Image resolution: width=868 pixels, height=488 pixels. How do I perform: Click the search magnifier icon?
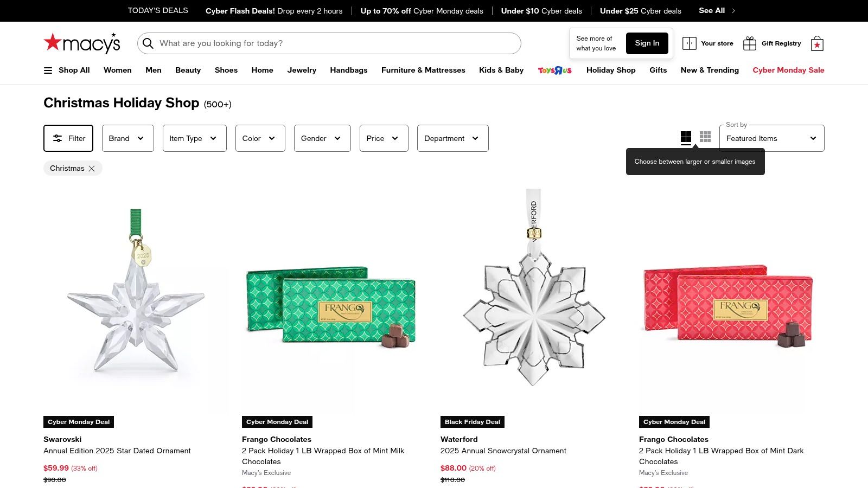click(148, 43)
